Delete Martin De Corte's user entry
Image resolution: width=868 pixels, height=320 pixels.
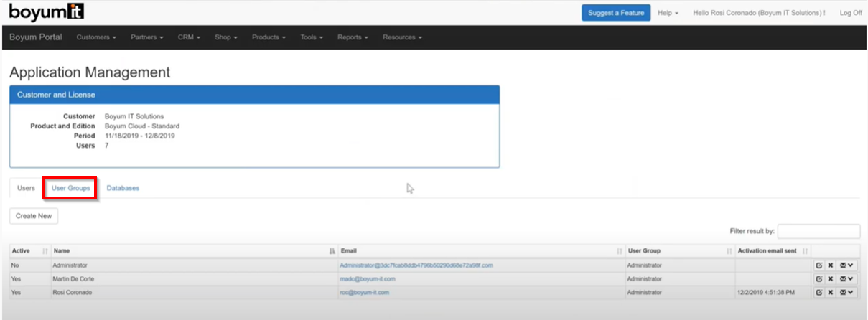click(830, 279)
